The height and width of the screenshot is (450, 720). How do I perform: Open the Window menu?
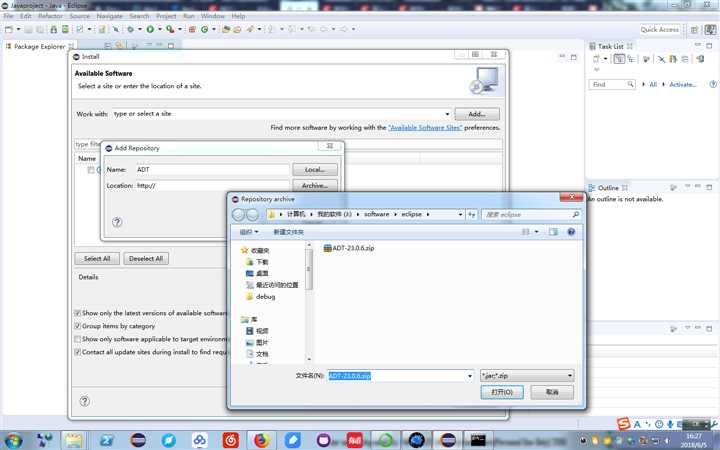[213, 16]
